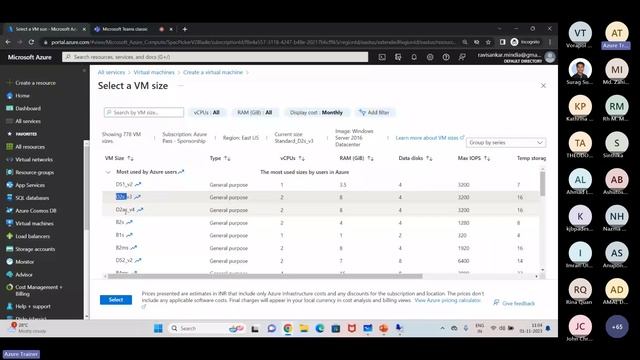
Task: Open the Group by series dropdown
Action: pos(506,142)
